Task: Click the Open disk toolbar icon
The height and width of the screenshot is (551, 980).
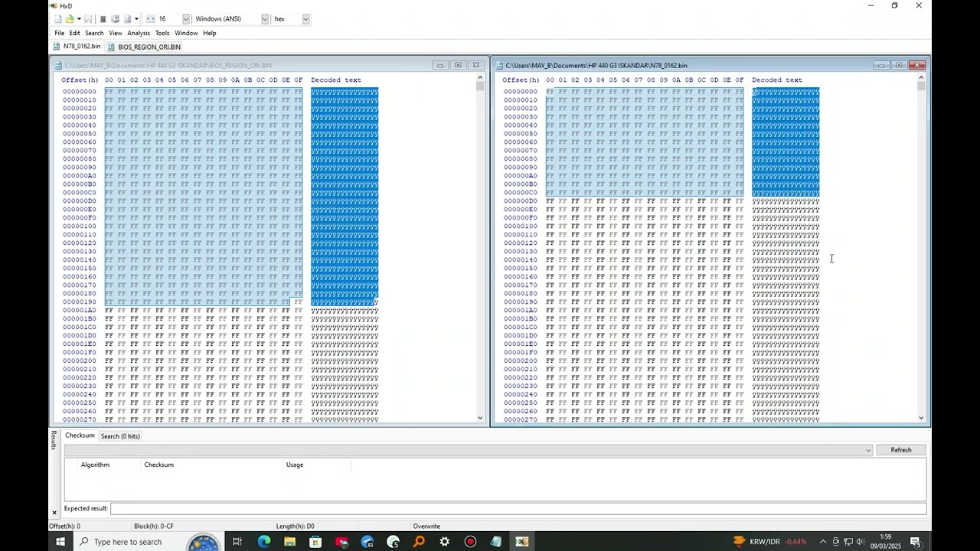Action: [x=115, y=19]
